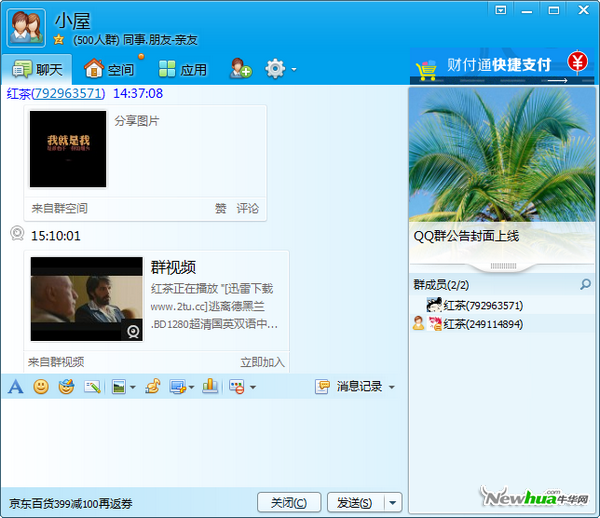This screenshot has width=600, height=518.
Task: Open the send button options arrow
Action: [x=392, y=503]
